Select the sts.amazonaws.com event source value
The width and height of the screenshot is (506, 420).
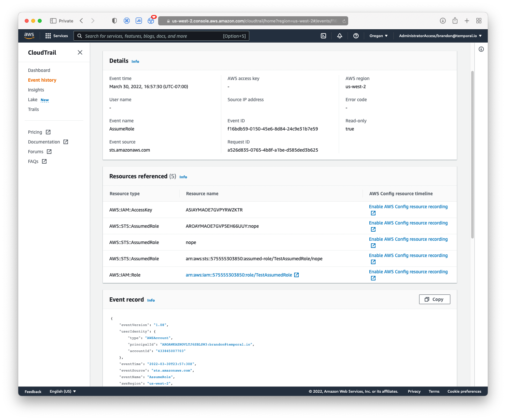[x=130, y=150]
